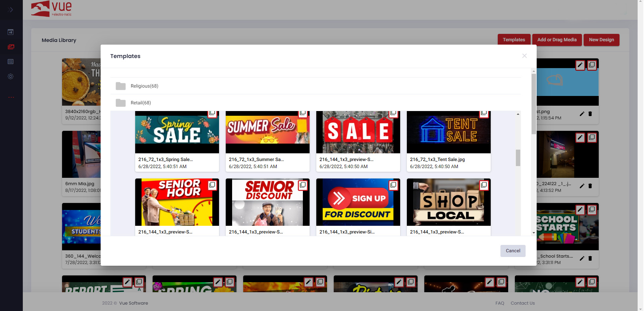Close the Templates dialog

[x=524, y=56]
